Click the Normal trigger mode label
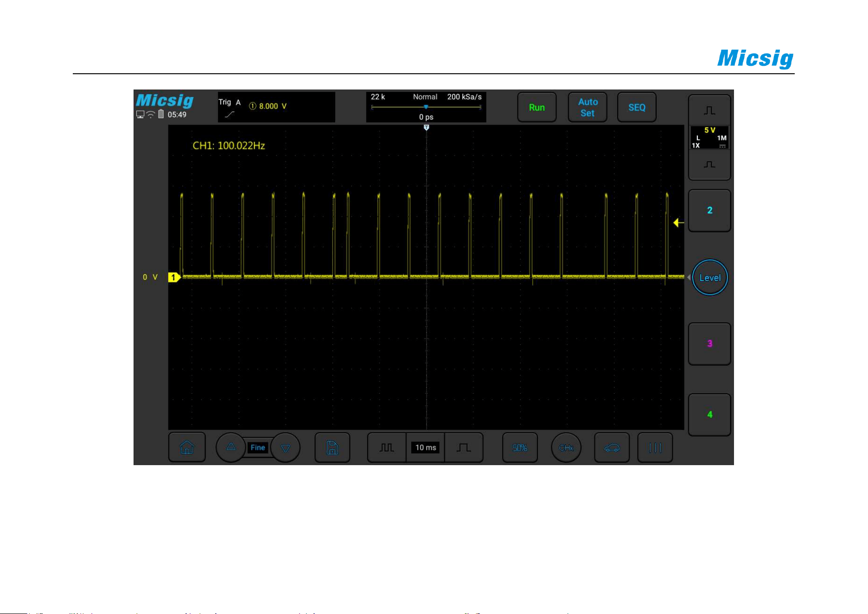The image size is (868, 614). point(425,97)
